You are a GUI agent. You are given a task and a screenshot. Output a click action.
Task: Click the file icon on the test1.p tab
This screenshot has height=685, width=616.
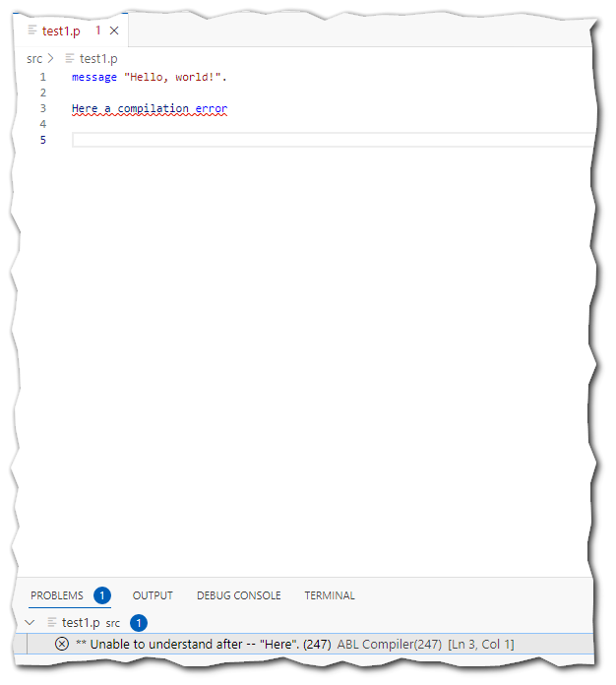coord(33,31)
